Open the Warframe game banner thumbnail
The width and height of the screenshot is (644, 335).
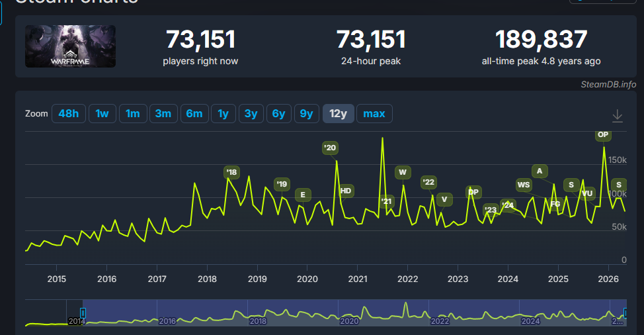[70, 46]
